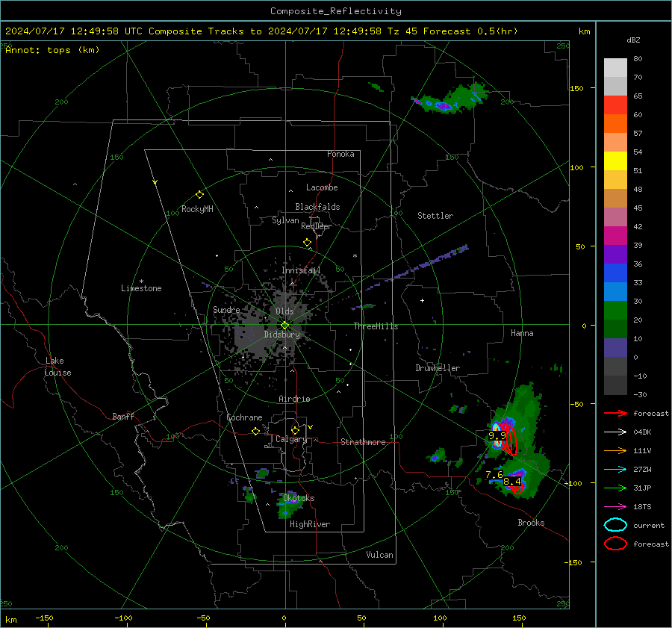Screen dimensions: 672x628
Task: Click the Vulcan city label
Action: click(380, 555)
